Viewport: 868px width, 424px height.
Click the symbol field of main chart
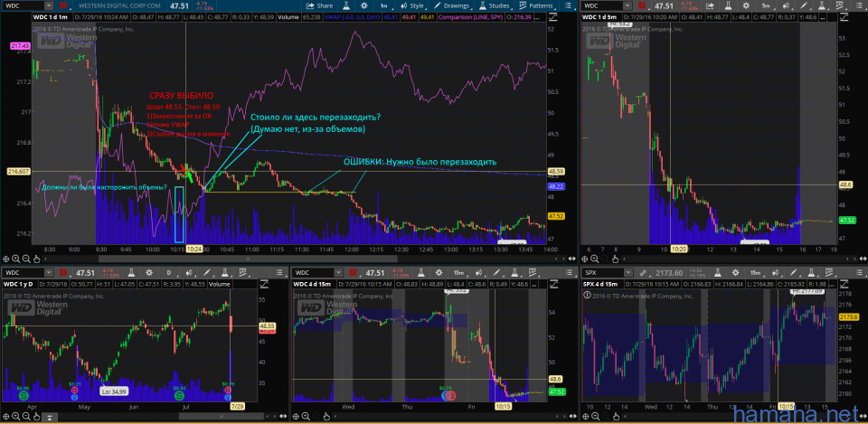click(x=23, y=6)
